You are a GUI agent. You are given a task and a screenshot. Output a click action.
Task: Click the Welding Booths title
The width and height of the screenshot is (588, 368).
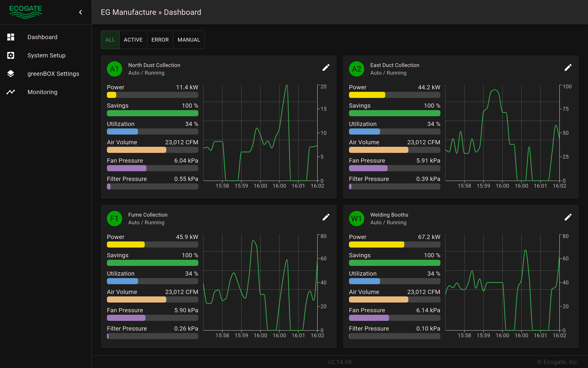click(389, 215)
